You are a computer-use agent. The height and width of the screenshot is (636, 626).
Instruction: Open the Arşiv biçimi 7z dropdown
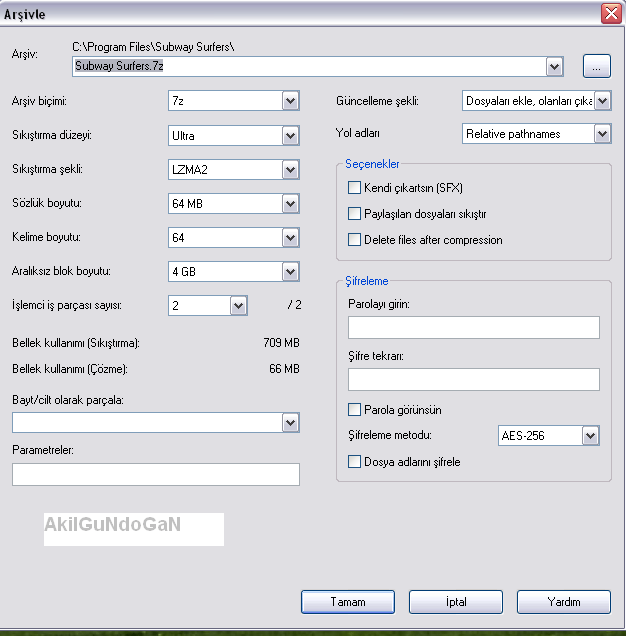[290, 101]
